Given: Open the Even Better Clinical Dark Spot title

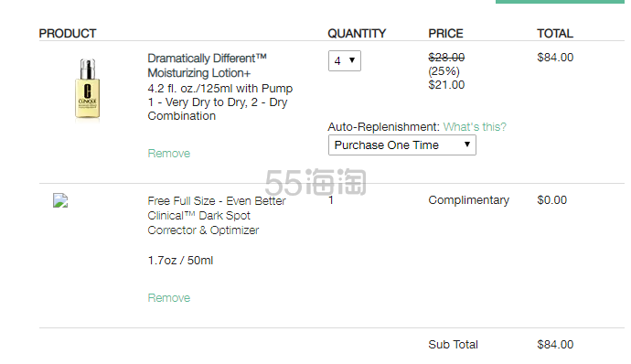Looking at the screenshot, I should [217, 216].
